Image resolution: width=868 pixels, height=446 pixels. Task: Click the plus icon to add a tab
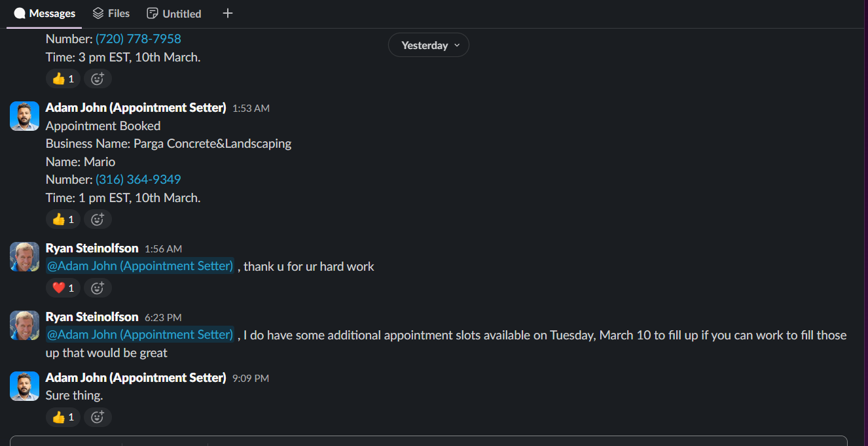coord(228,14)
